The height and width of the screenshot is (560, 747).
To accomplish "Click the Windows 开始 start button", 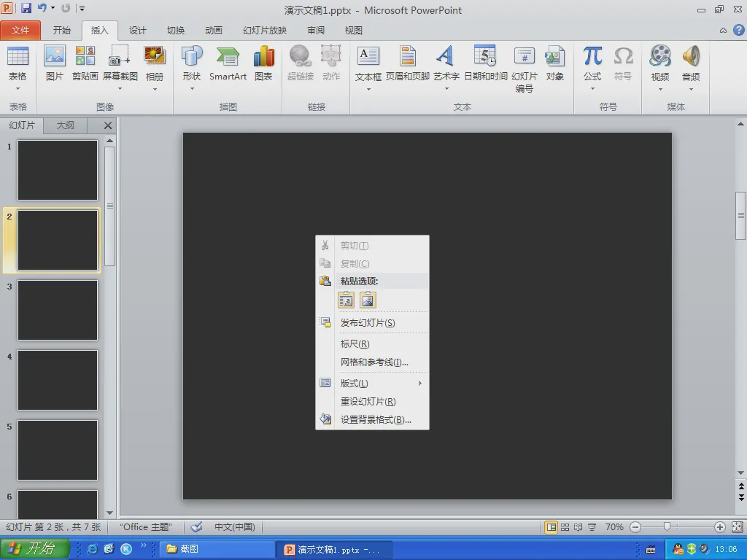I will (35, 548).
